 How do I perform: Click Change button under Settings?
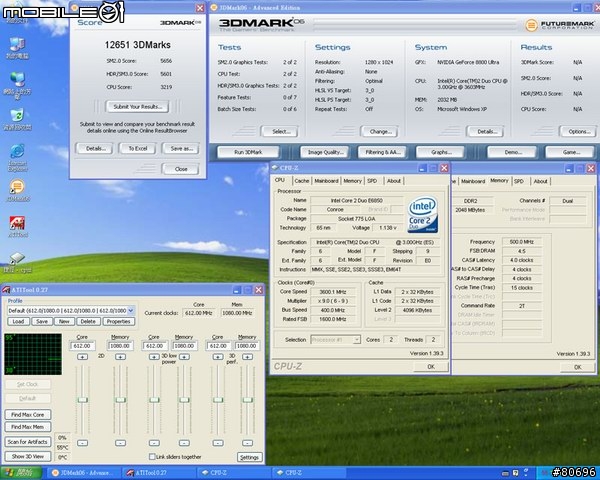[379, 131]
